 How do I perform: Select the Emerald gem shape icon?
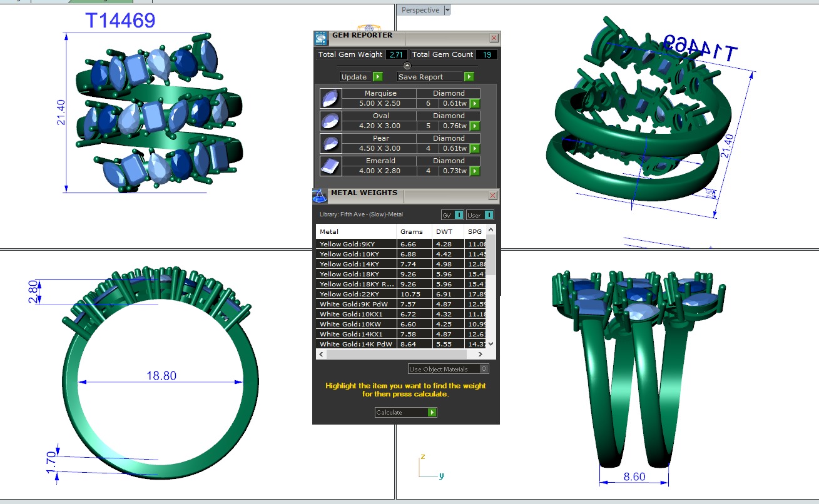point(329,166)
